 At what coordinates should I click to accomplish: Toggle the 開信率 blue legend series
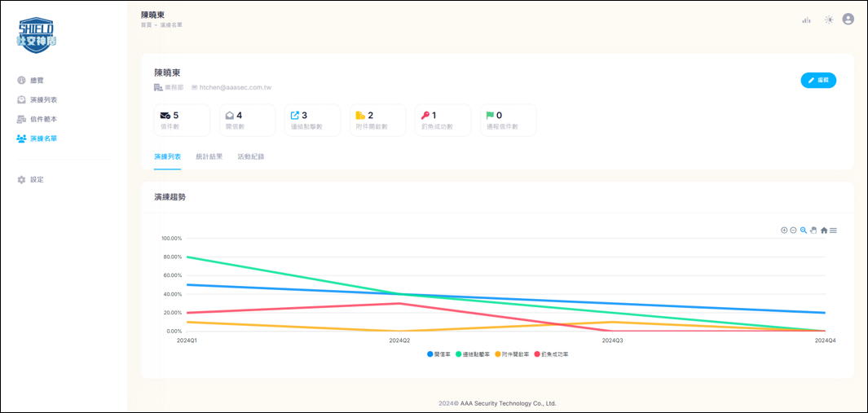coord(438,354)
